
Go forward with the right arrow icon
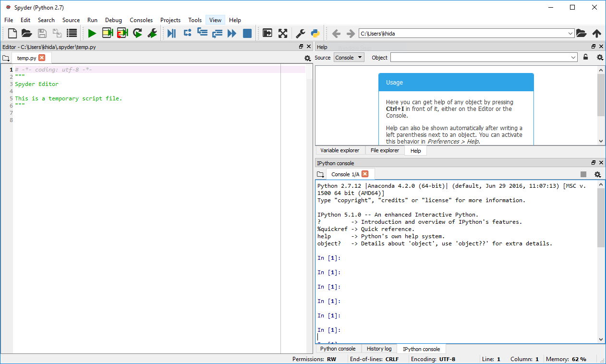(351, 33)
